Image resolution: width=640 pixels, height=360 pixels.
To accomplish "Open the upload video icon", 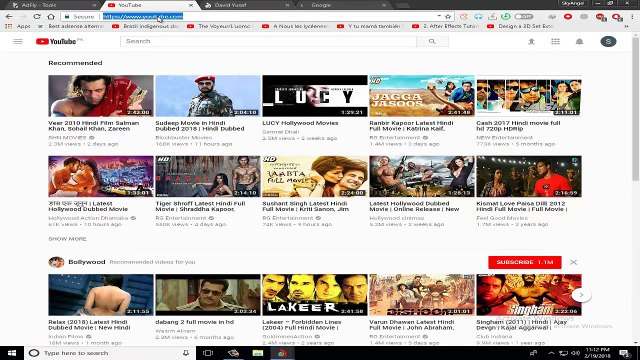I will [531, 41].
